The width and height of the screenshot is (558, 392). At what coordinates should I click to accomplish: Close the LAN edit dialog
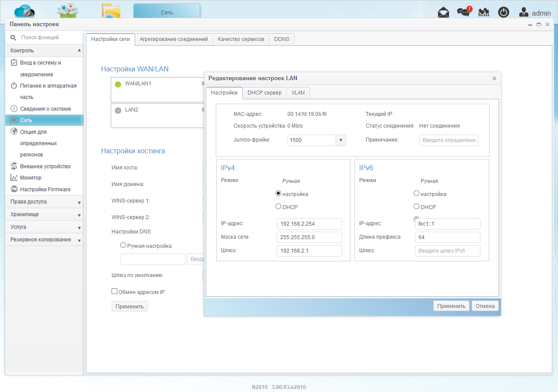click(494, 78)
